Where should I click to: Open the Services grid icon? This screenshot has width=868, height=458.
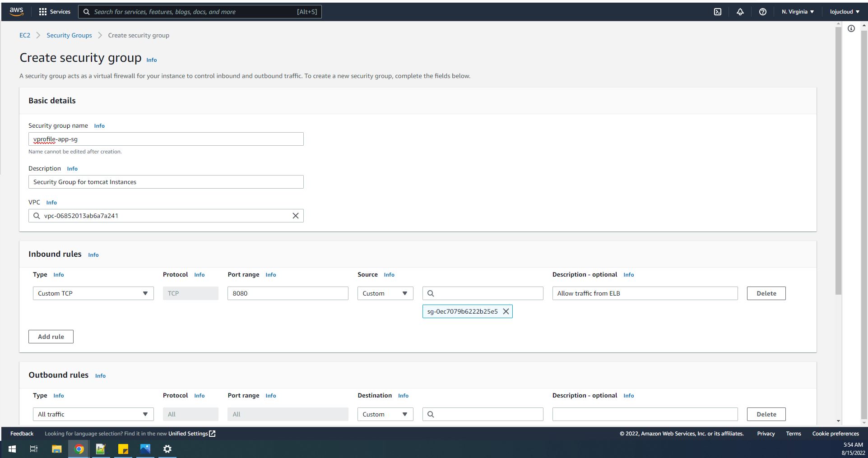[x=42, y=11]
